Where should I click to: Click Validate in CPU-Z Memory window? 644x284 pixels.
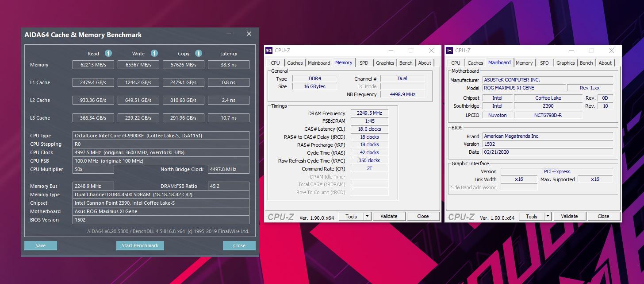[x=389, y=216]
